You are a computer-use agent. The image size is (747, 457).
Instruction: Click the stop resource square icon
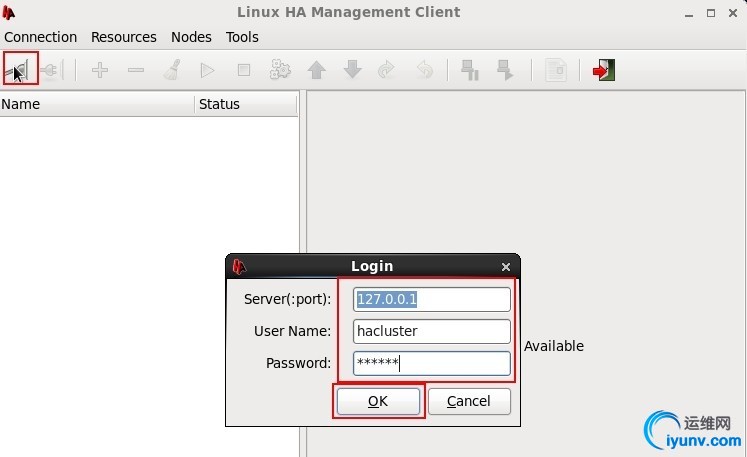(x=244, y=70)
